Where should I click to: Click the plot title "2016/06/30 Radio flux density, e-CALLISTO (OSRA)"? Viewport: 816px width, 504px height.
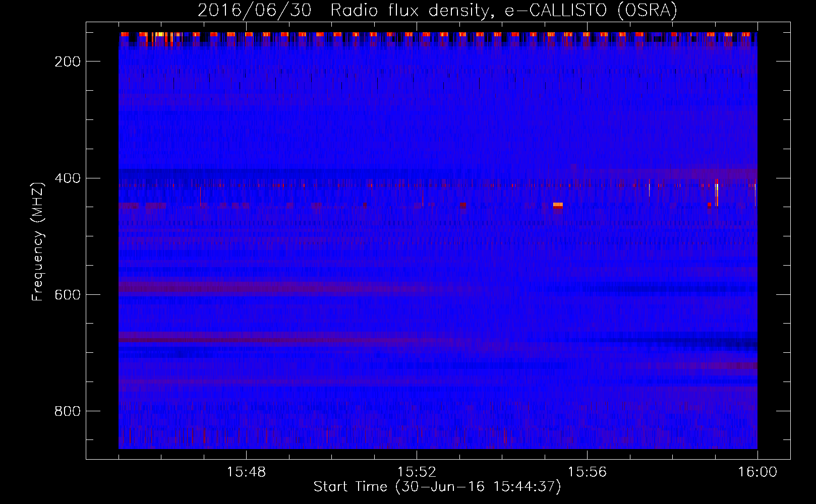[437, 10]
